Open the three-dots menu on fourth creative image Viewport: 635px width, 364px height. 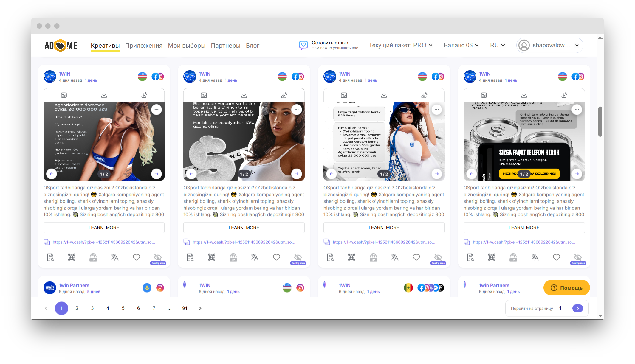click(577, 110)
